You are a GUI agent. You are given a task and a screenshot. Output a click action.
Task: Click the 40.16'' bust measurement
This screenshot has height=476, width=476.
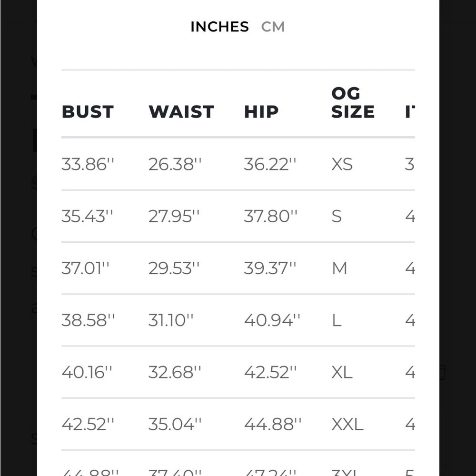87,372
